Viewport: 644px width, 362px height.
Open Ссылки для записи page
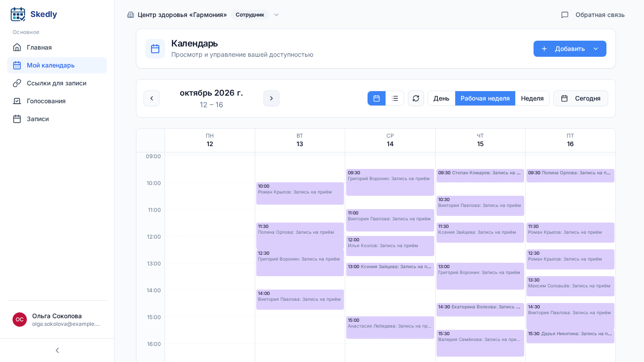point(57,83)
